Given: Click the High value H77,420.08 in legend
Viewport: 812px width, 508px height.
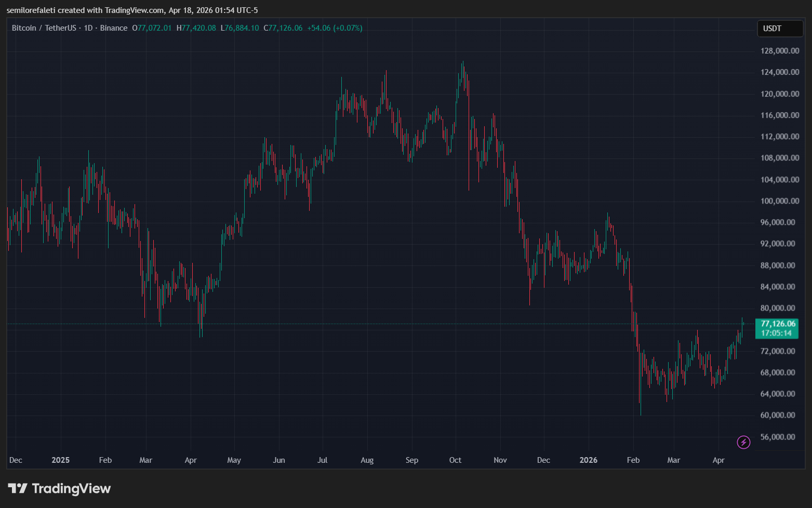Looking at the screenshot, I should pos(196,28).
